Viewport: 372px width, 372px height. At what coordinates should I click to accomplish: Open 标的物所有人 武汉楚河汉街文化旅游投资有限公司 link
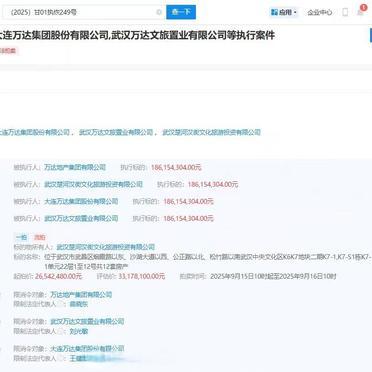point(106,247)
